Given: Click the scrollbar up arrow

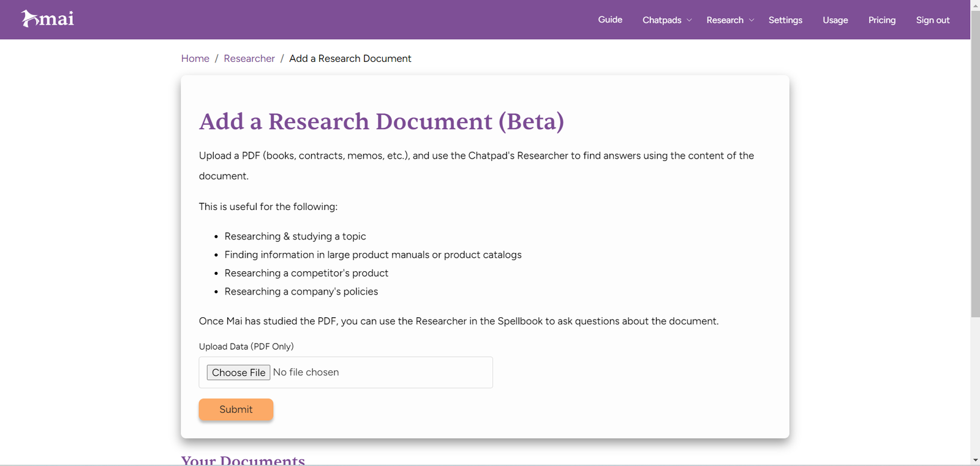Looking at the screenshot, I should pos(975,4).
